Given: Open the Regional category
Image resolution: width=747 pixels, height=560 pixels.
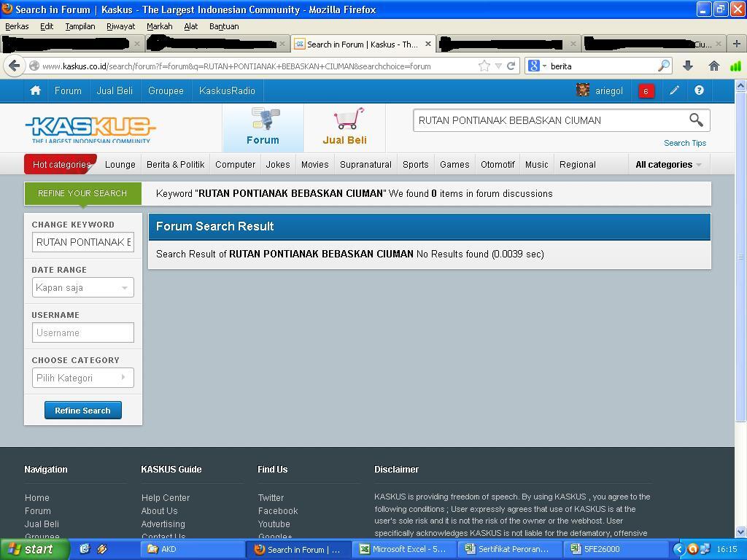Looking at the screenshot, I should click(x=578, y=164).
